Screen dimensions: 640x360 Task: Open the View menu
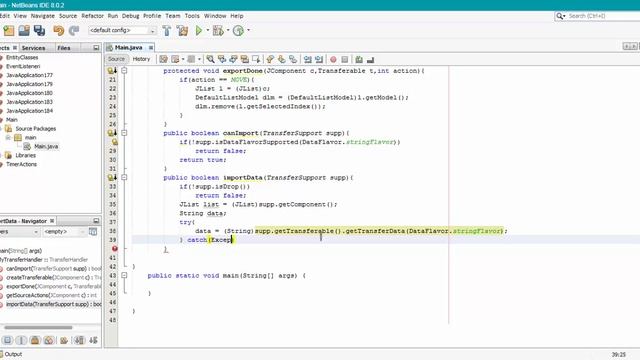point(20,16)
